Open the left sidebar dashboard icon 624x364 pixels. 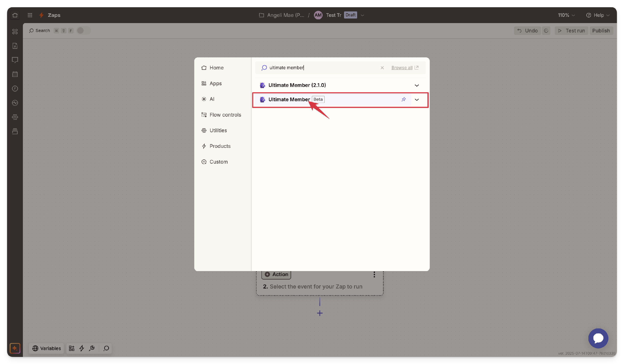[x=15, y=31]
